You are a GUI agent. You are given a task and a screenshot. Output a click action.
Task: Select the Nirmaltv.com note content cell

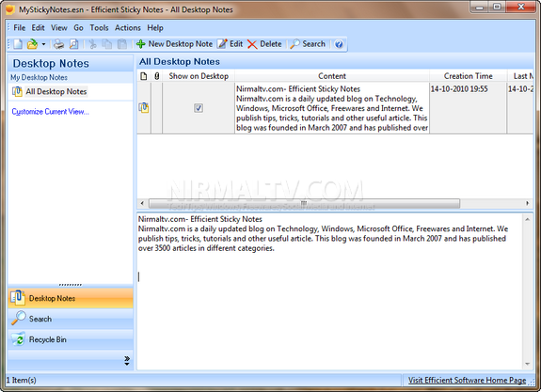point(332,108)
